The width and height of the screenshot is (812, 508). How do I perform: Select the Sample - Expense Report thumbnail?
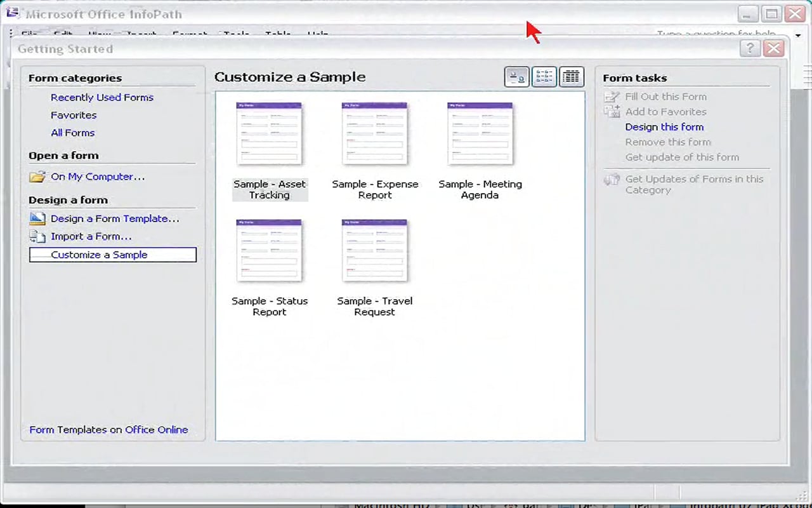pyautogui.click(x=375, y=134)
